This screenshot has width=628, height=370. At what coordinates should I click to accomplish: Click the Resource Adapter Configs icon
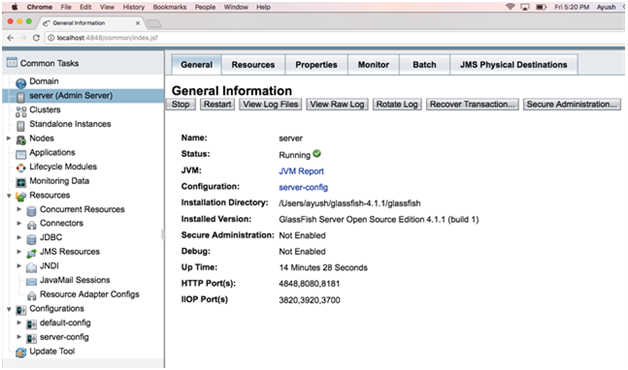coord(31,296)
